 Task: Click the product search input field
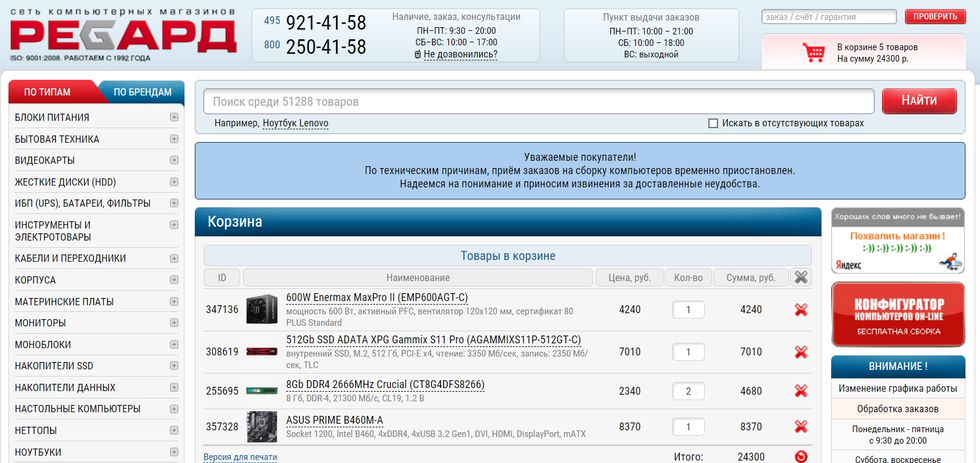tap(539, 102)
